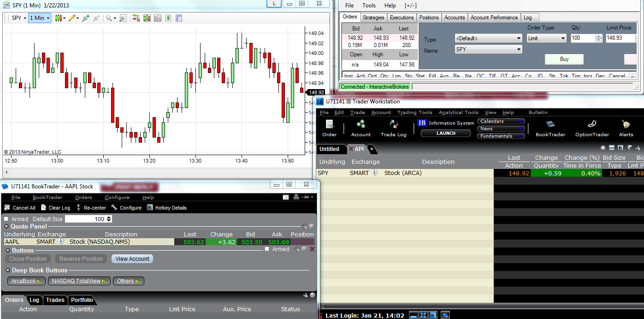Open the Order Type Limit dropdown

pyautogui.click(x=547, y=38)
